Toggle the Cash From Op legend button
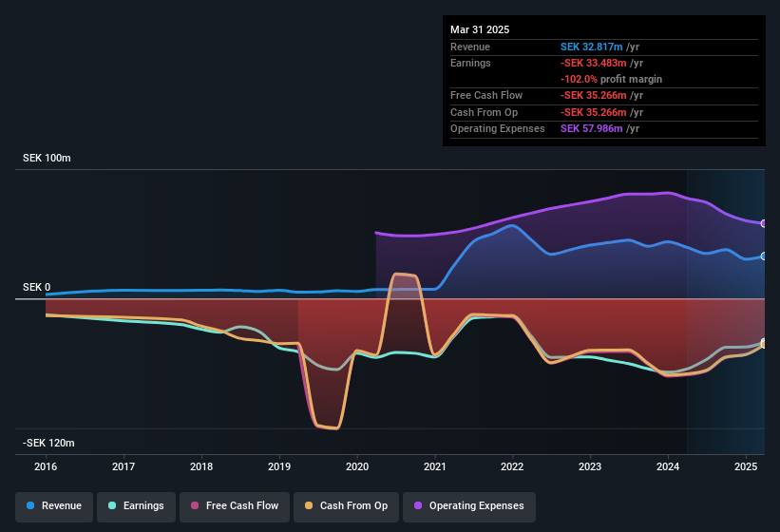Screen dimensions: 780x532 tap(346, 506)
